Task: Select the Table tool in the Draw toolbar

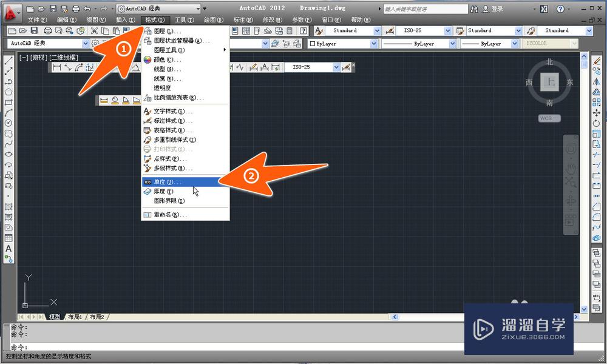Action: pyautogui.click(x=8, y=238)
